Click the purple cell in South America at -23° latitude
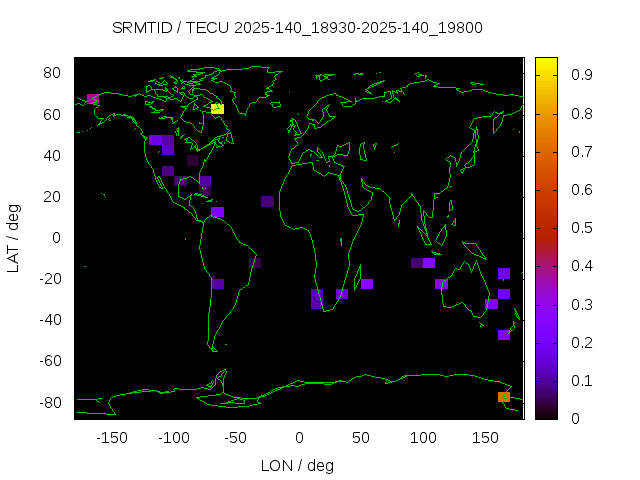 click(x=217, y=284)
